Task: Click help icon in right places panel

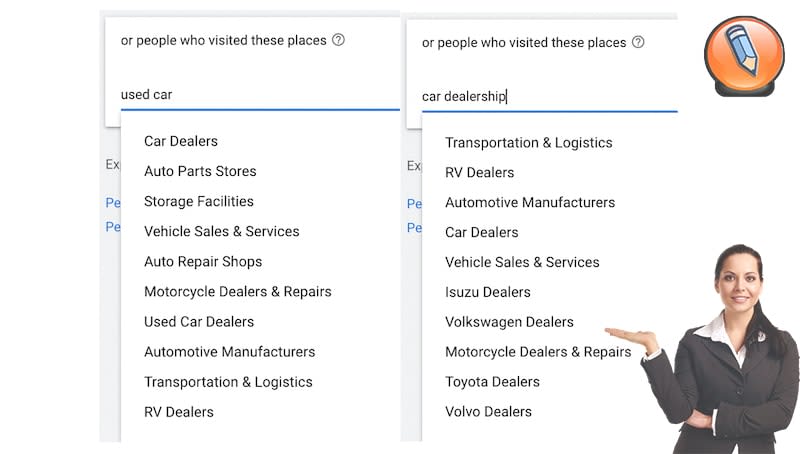Action: coord(638,42)
